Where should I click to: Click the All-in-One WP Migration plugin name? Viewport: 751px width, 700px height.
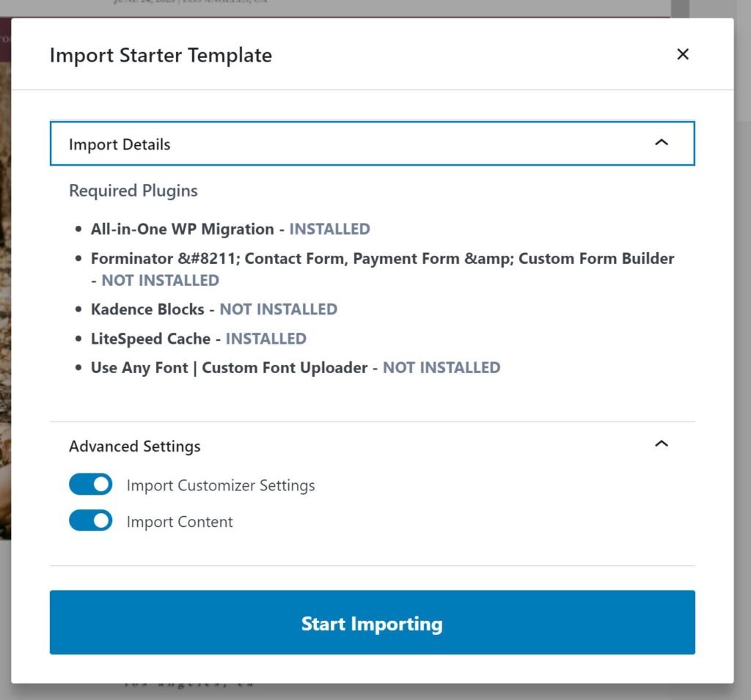[x=182, y=229]
